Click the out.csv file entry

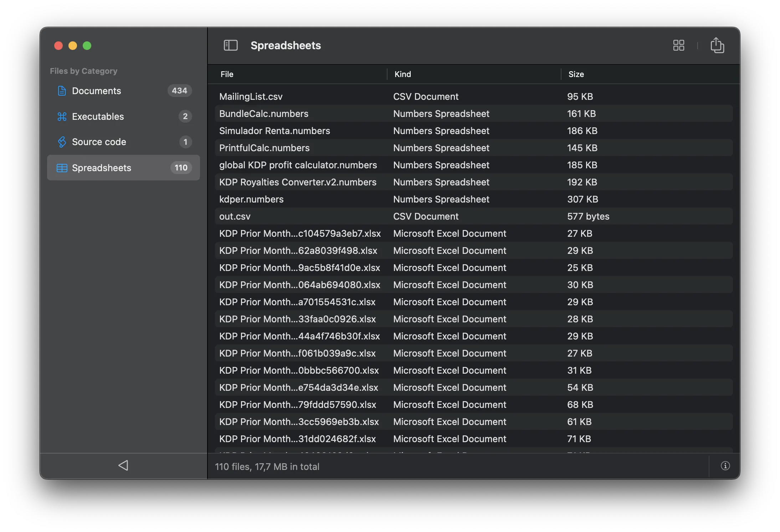point(235,216)
